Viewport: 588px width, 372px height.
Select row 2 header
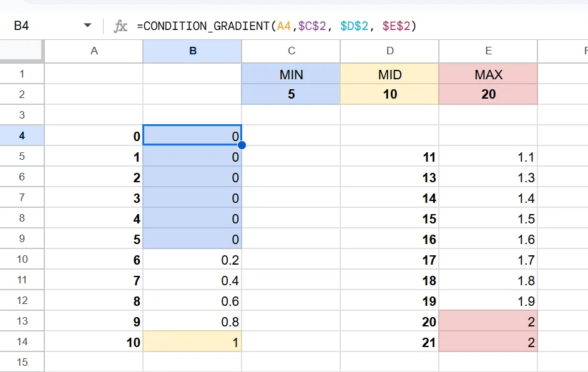(x=22, y=94)
